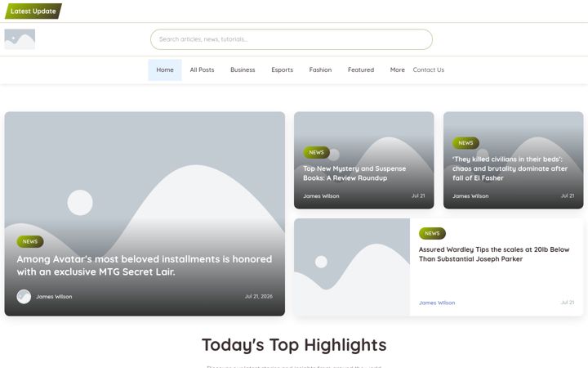
Task: Click author James Wilson on the Avatar article
Action: coord(55,297)
